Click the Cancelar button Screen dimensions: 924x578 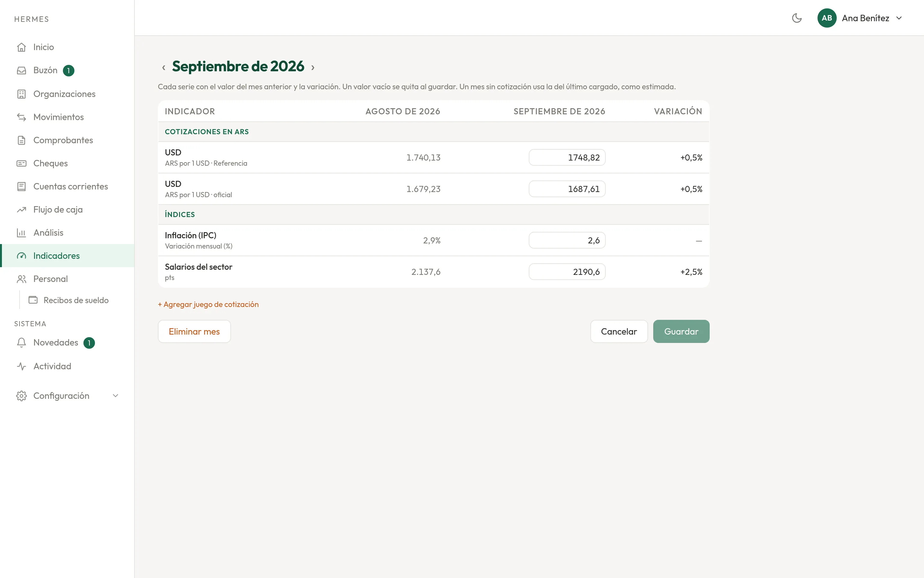pyautogui.click(x=619, y=331)
